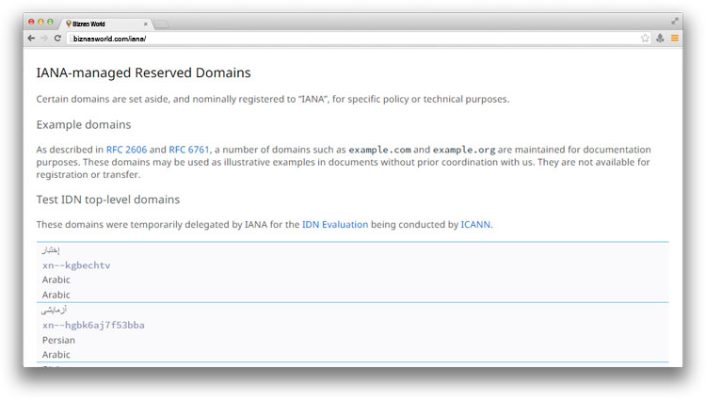Image resolution: width=706 pixels, height=400 pixels.
Task: Open the RFC 2606 link
Action: point(126,149)
